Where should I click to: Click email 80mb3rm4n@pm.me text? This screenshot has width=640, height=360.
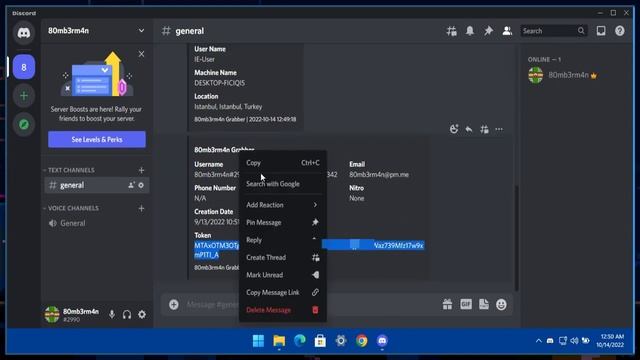tap(379, 175)
